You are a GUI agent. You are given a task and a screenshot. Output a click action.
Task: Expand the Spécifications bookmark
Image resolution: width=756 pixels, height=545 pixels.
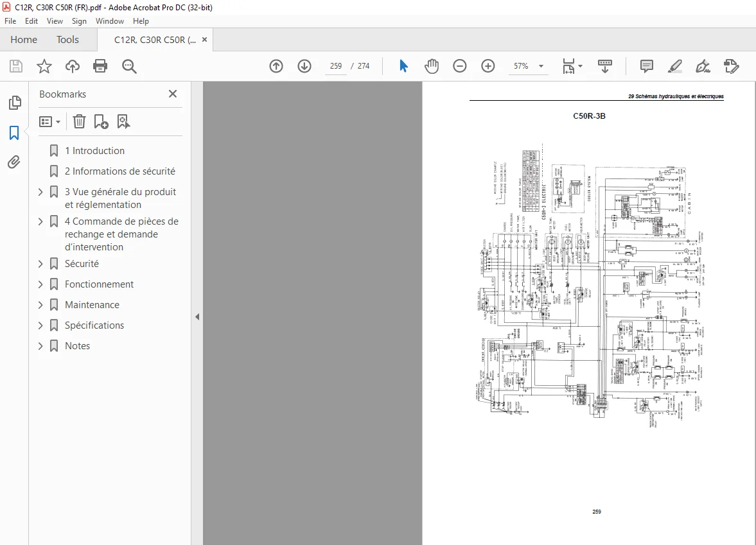(x=40, y=325)
